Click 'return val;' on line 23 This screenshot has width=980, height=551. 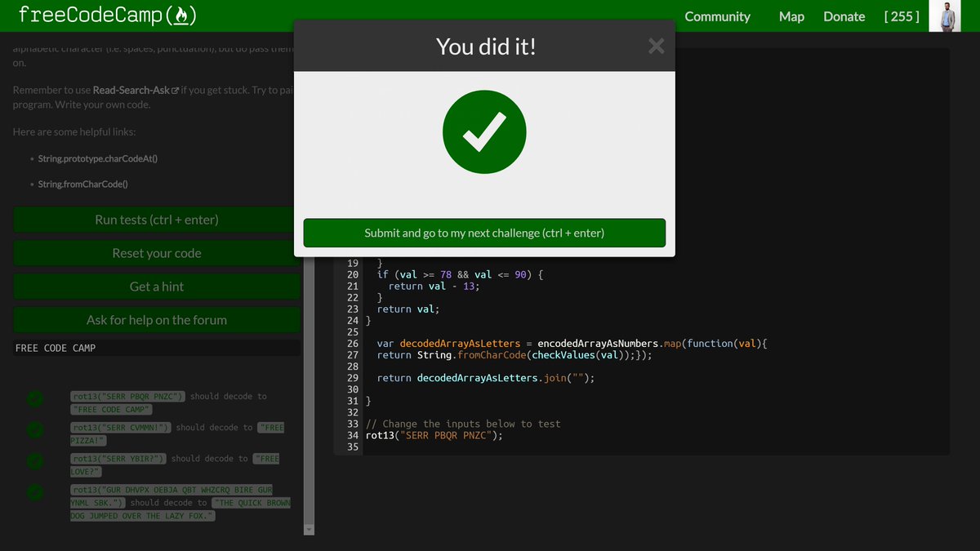click(408, 309)
